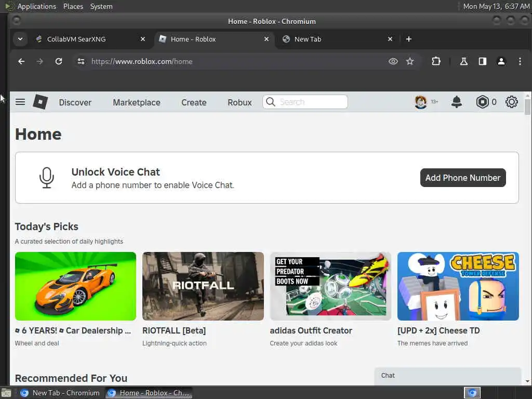Click the Recommended For You heading
Screen dimensions: 532x399
pos(71,378)
